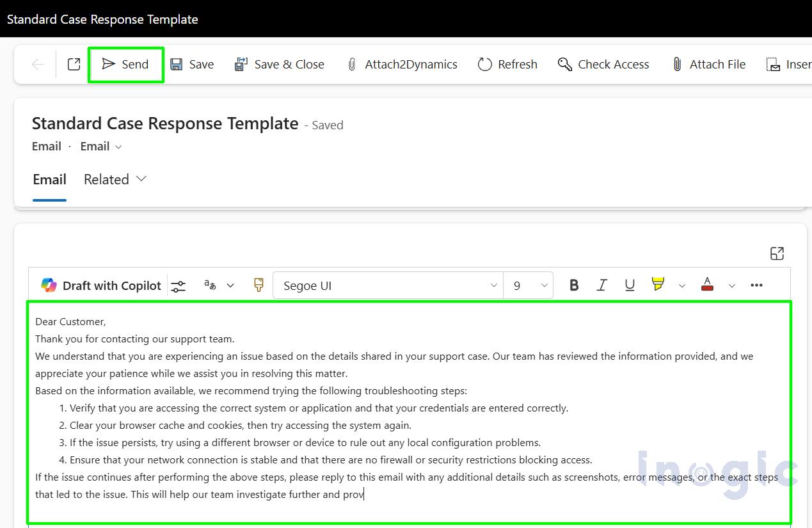Switch to the Related tab

[106, 180]
